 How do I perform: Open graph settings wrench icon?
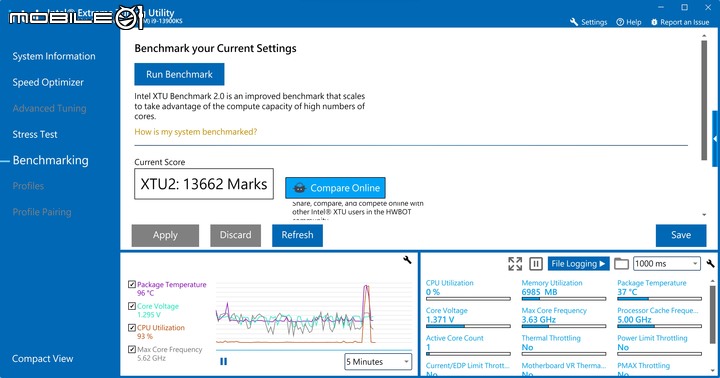(x=407, y=260)
